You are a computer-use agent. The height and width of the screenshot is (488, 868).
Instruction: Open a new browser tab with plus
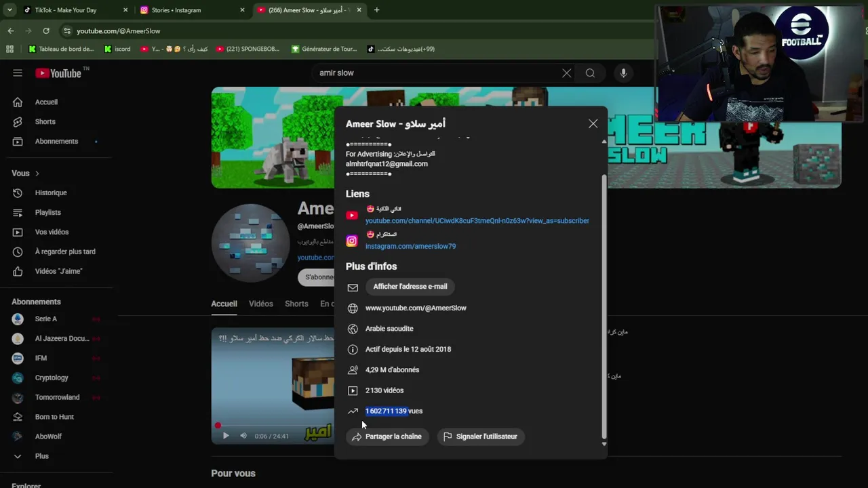pos(377,10)
